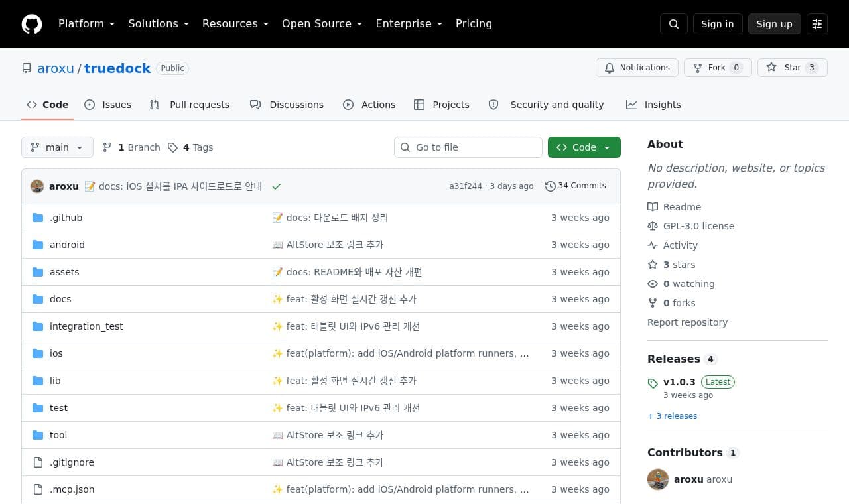
Task: Open the appearance settings icon button
Action: [817, 24]
